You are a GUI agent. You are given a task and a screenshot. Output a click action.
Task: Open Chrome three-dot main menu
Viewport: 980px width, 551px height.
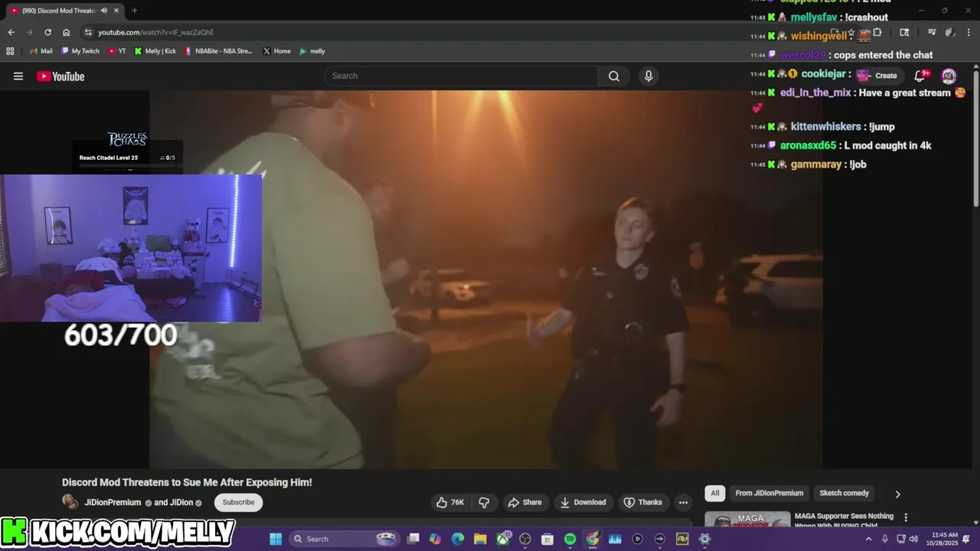tap(969, 32)
